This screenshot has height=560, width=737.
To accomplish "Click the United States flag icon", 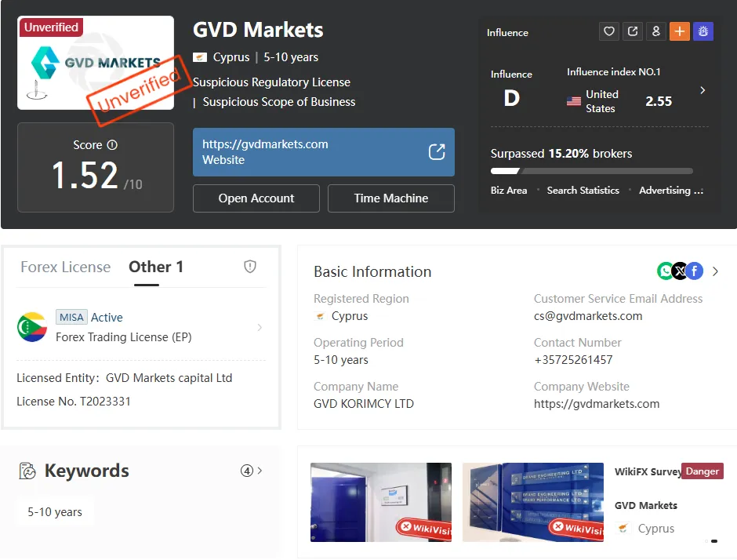I will [573, 101].
